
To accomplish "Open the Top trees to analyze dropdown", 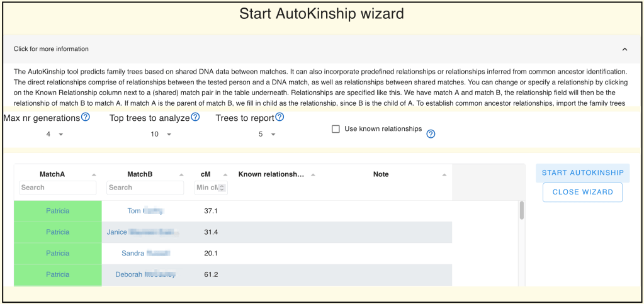I will [161, 134].
